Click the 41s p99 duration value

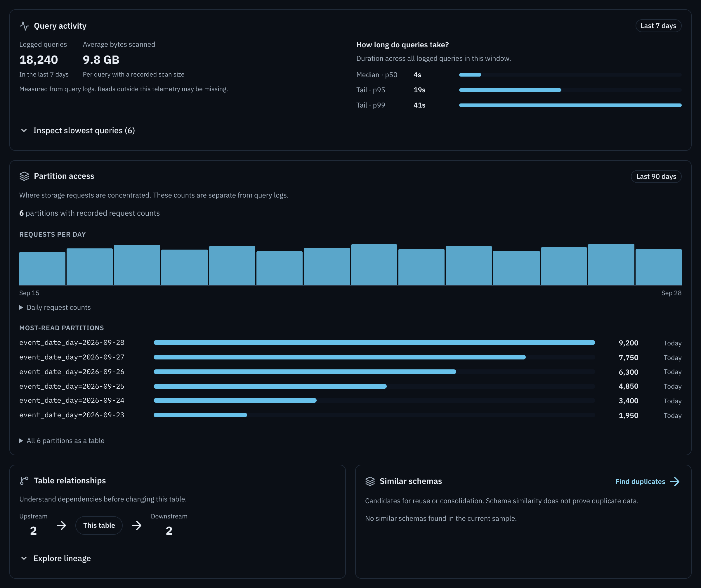pos(419,105)
